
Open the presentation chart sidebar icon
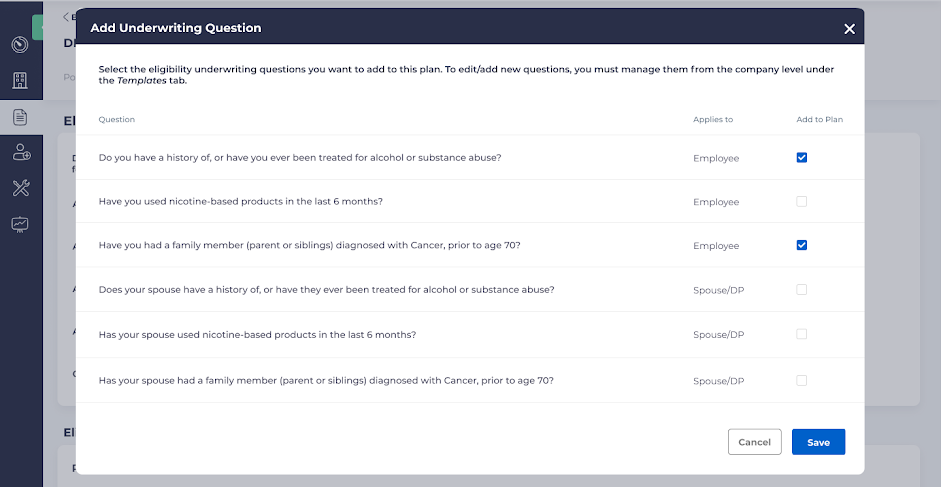point(19,224)
